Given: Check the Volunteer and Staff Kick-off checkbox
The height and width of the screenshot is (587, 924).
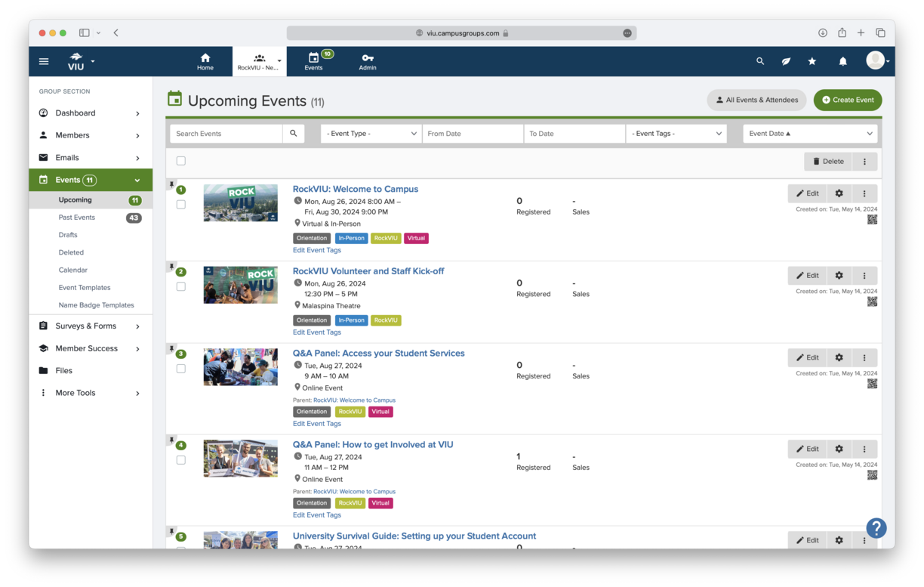Looking at the screenshot, I should [180, 287].
